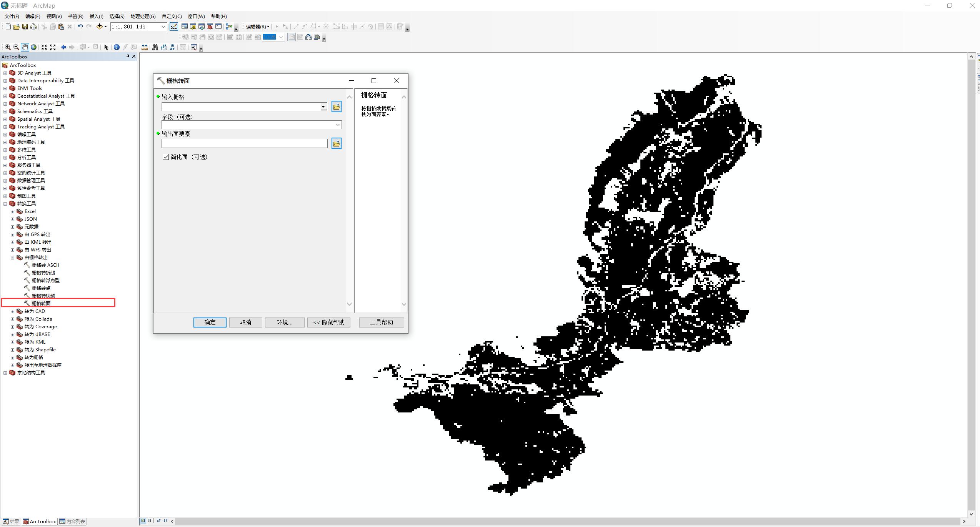Select the Pan hand tool

25,47
